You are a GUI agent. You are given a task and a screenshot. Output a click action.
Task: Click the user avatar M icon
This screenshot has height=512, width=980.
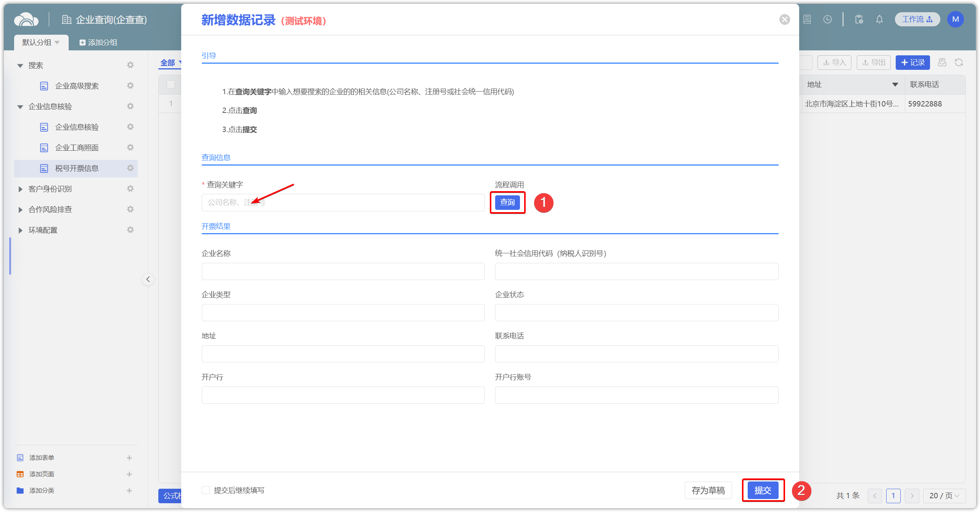[x=955, y=19]
